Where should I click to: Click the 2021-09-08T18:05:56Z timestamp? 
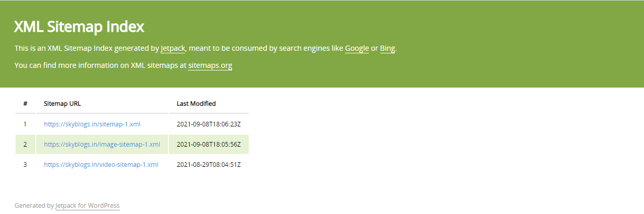209,145
